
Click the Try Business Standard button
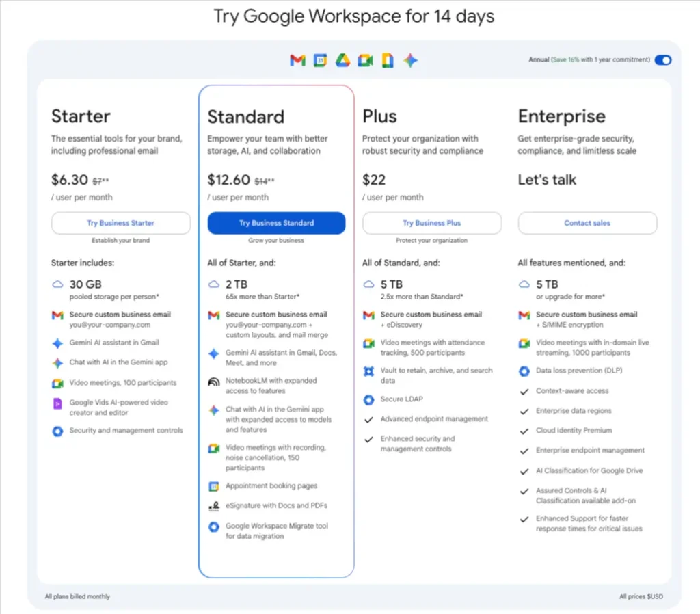tap(276, 223)
